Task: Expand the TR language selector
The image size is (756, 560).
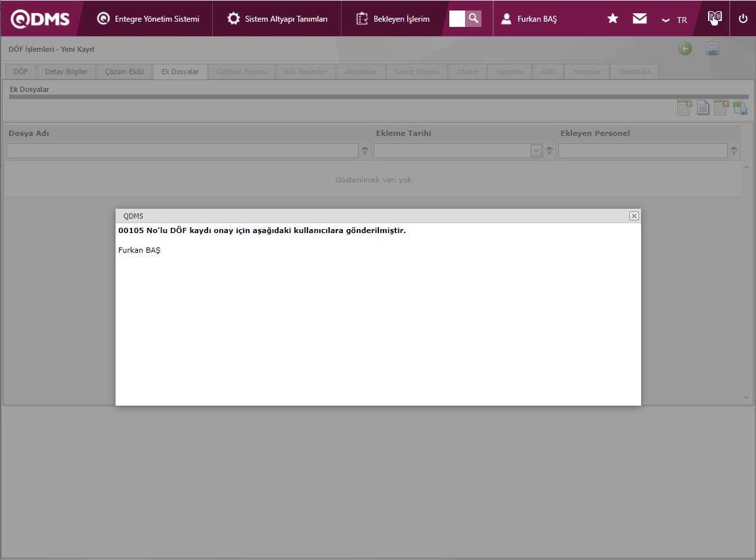Action: (675, 20)
